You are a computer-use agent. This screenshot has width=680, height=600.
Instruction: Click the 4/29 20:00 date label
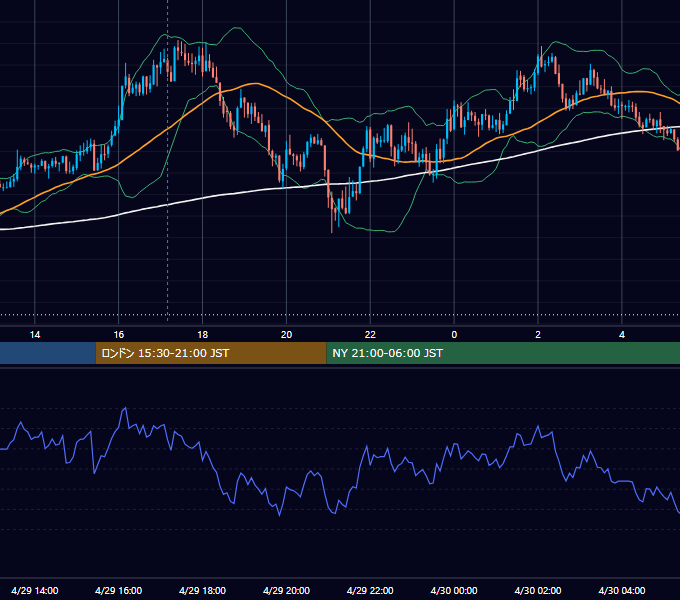(x=286, y=590)
